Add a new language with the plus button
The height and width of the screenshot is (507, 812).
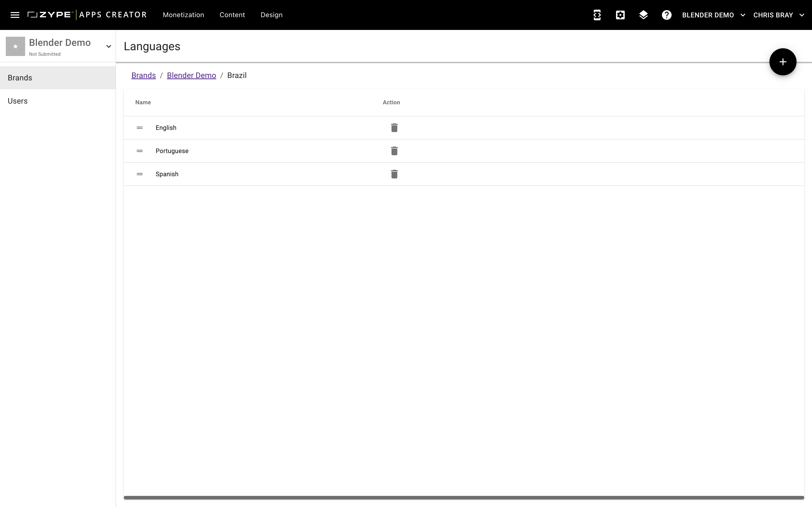tap(783, 62)
